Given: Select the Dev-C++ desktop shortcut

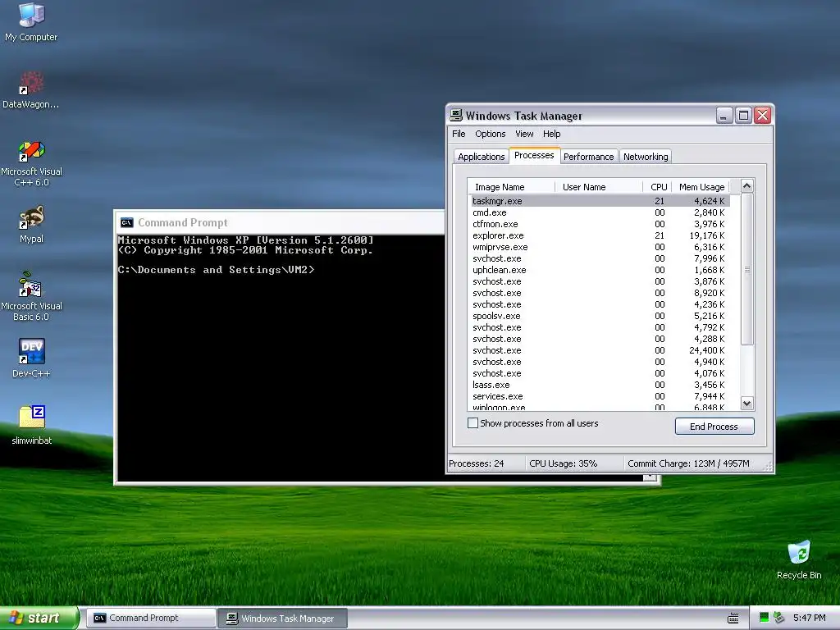Looking at the screenshot, I should [31, 358].
